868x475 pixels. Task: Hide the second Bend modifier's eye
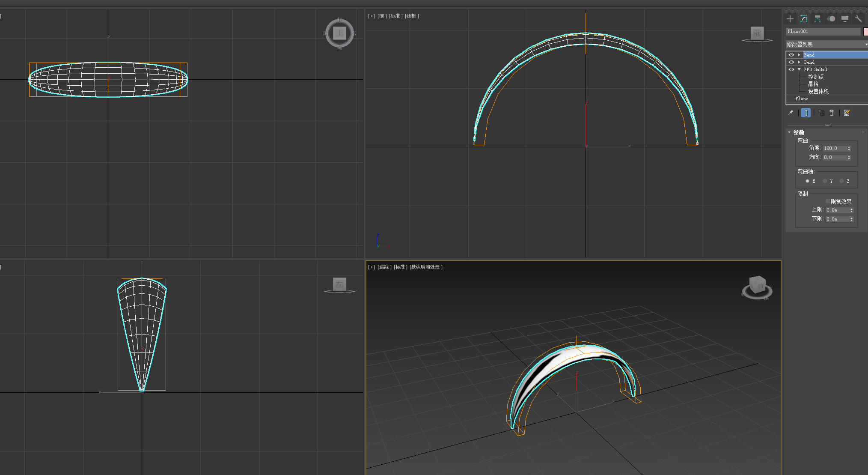point(791,62)
